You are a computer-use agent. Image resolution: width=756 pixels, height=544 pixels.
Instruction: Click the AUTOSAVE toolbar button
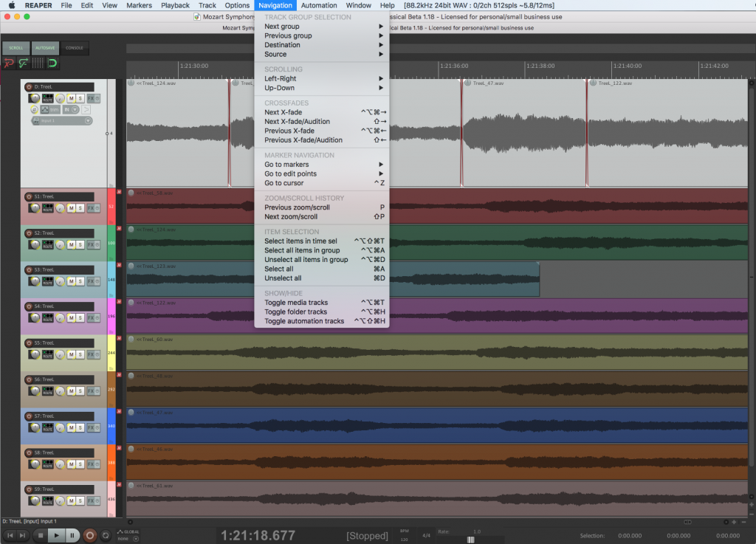click(45, 48)
